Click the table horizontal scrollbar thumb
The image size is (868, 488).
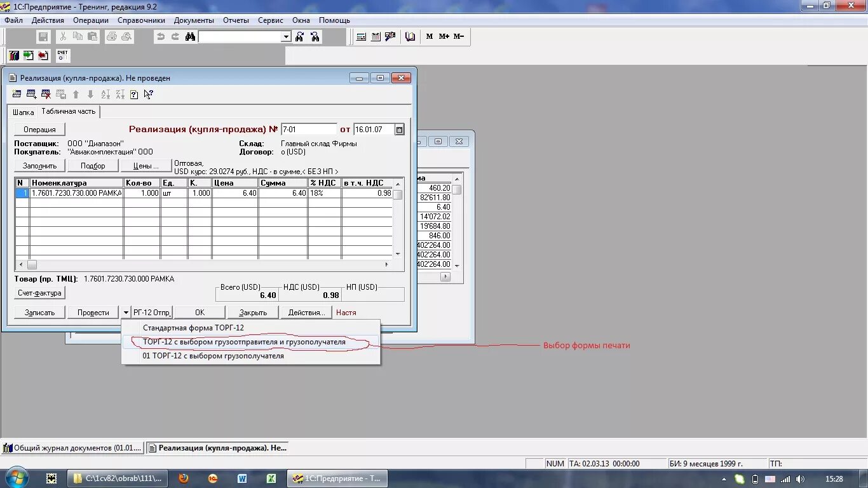tap(32, 264)
